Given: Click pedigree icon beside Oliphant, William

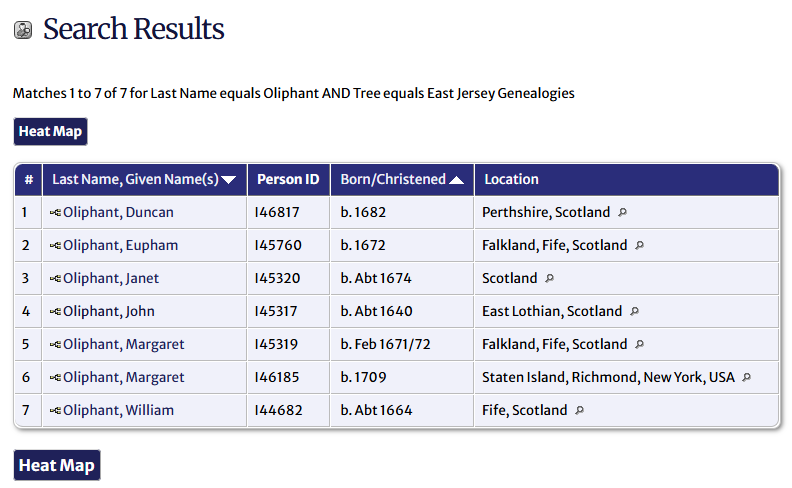Looking at the screenshot, I should point(56,411).
